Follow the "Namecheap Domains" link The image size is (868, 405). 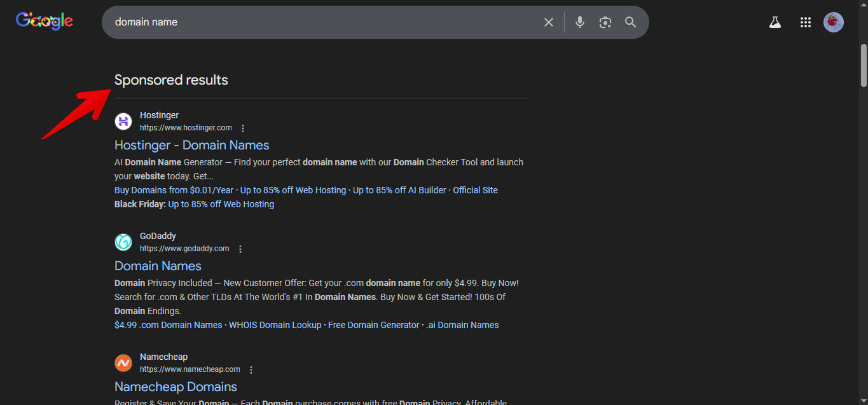[176, 387]
